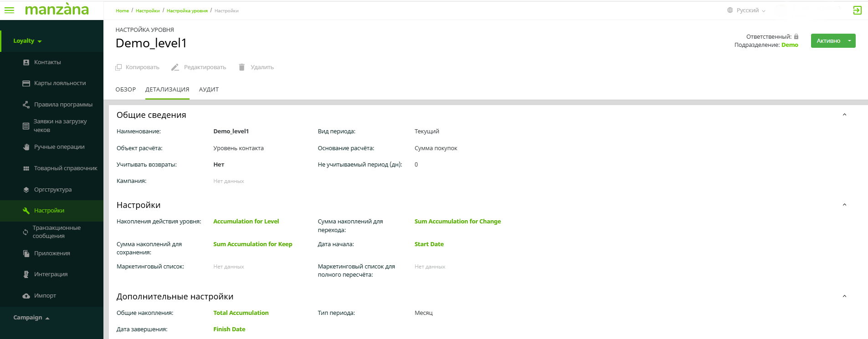868x339 pixels.
Task: Click the hamburger menu icon
Action: pos(9,10)
